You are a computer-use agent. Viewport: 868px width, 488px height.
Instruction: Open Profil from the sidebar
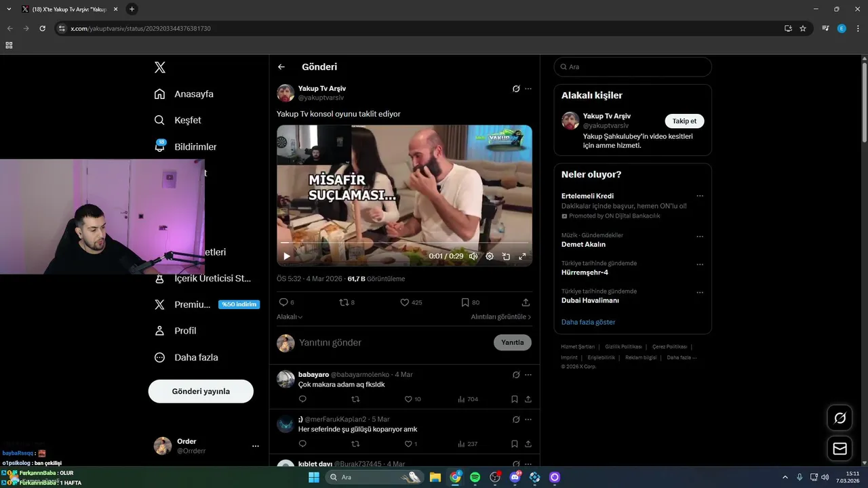[x=175, y=331]
